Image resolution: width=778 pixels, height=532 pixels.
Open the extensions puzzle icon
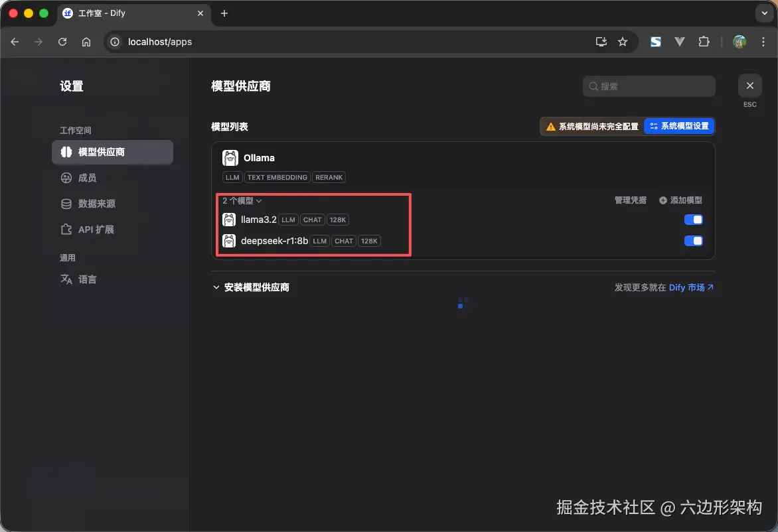click(704, 42)
